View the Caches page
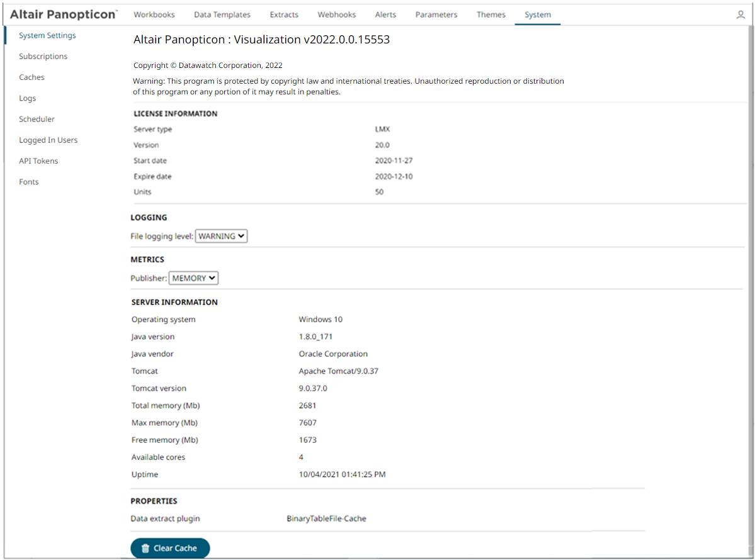 (31, 77)
